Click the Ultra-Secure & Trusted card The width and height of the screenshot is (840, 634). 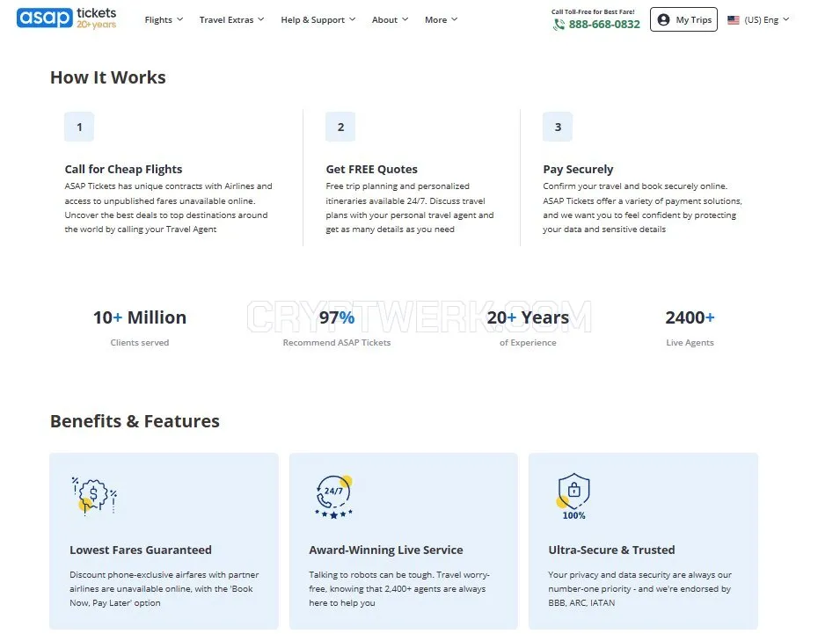point(643,541)
